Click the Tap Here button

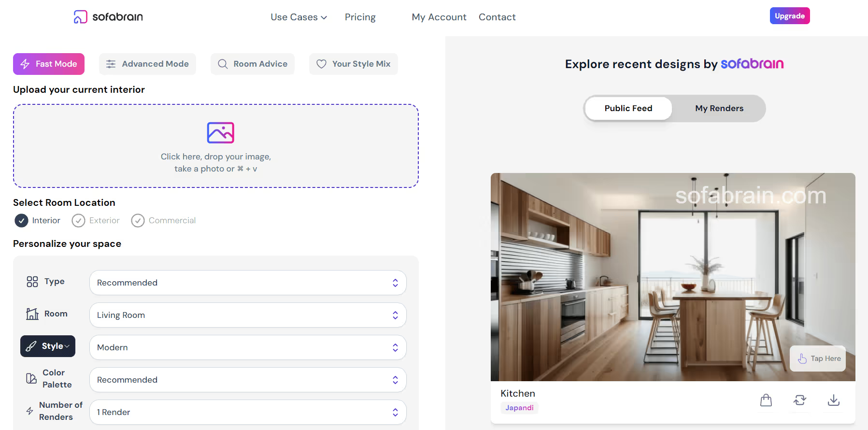click(x=818, y=358)
